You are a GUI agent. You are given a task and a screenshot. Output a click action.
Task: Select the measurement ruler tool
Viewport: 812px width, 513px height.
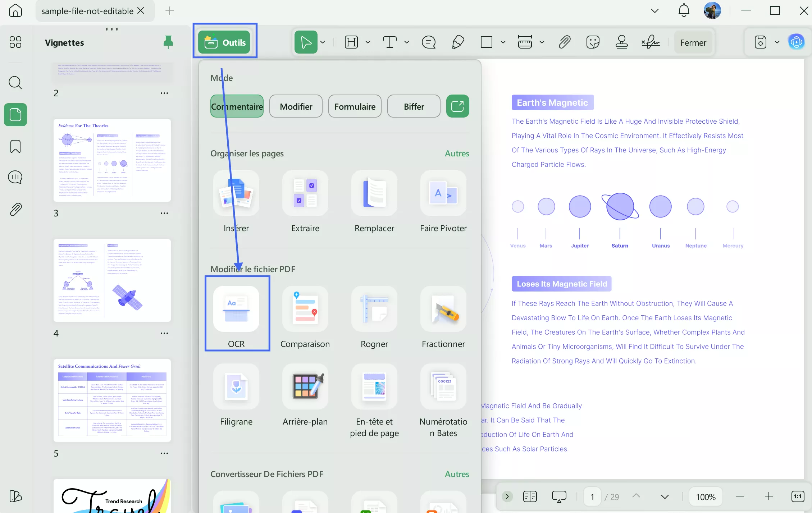tap(525, 42)
